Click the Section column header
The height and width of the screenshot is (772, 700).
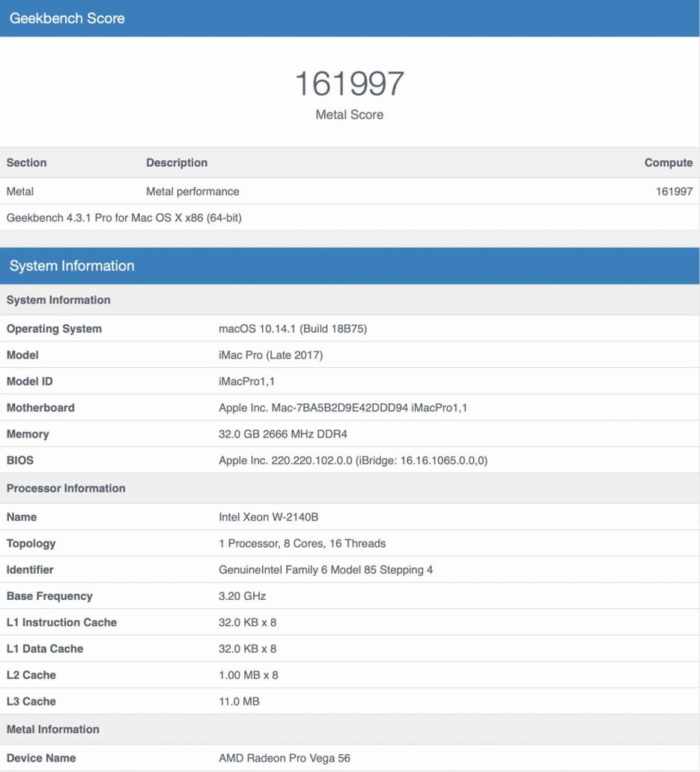[27, 162]
